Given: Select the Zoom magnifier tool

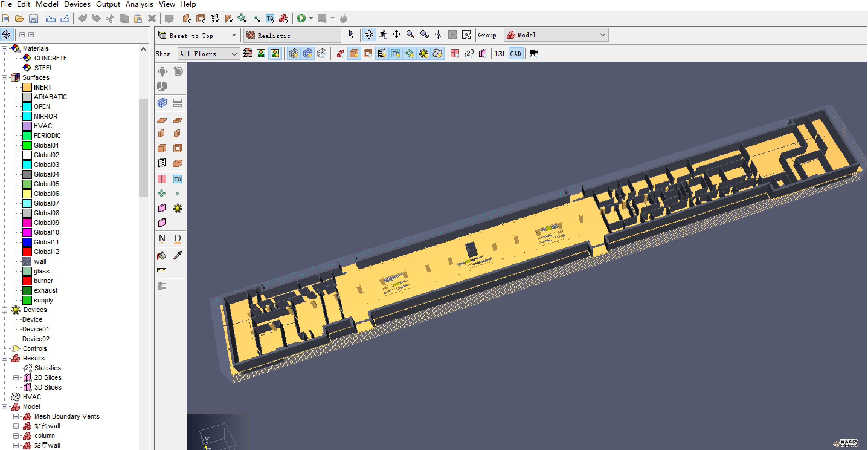Looking at the screenshot, I should (x=410, y=35).
